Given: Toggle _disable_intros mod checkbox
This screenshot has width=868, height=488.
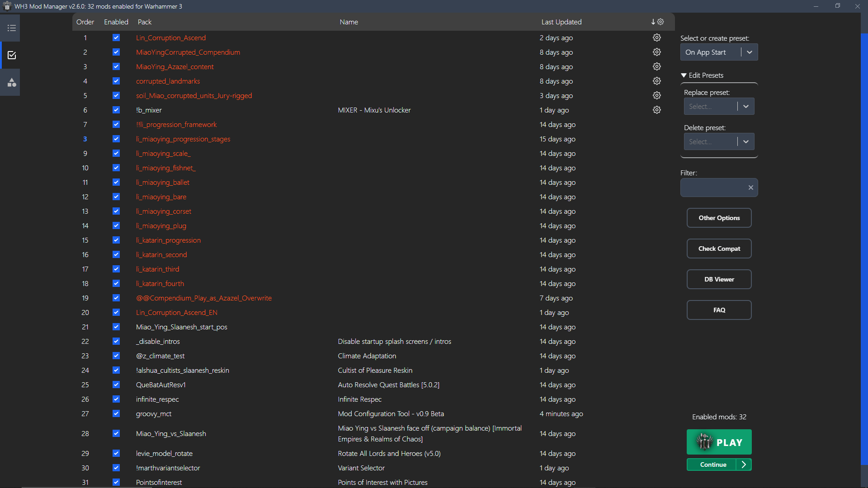Looking at the screenshot, I should coord(116,341).
